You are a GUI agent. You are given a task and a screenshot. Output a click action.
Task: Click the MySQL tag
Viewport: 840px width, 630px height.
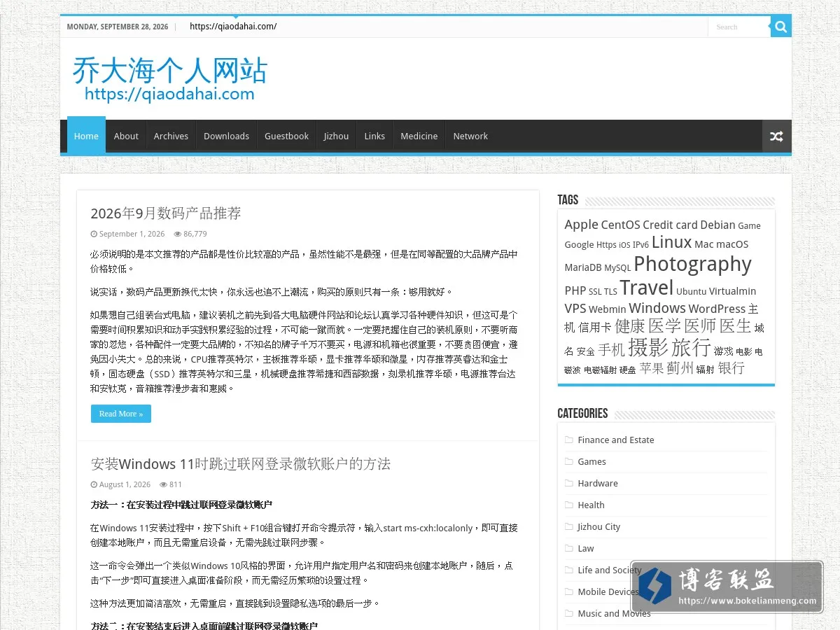[x=617, y=267]
